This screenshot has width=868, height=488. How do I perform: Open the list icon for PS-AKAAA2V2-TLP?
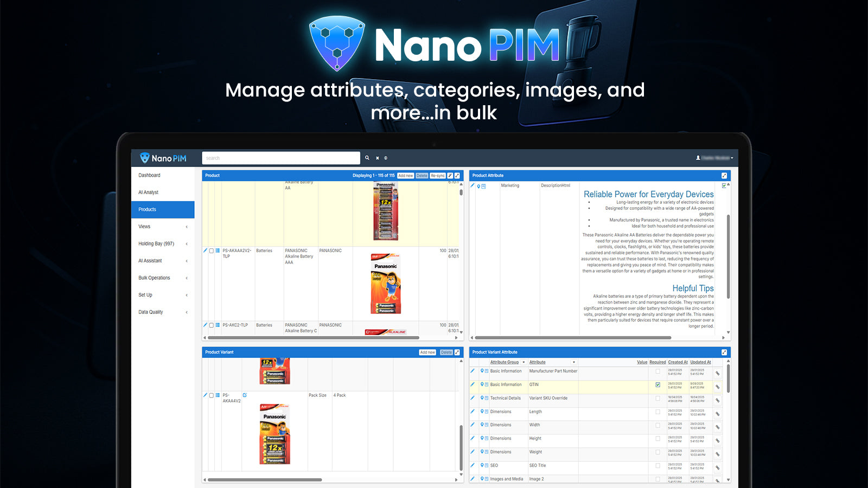[x=218, y=251]
